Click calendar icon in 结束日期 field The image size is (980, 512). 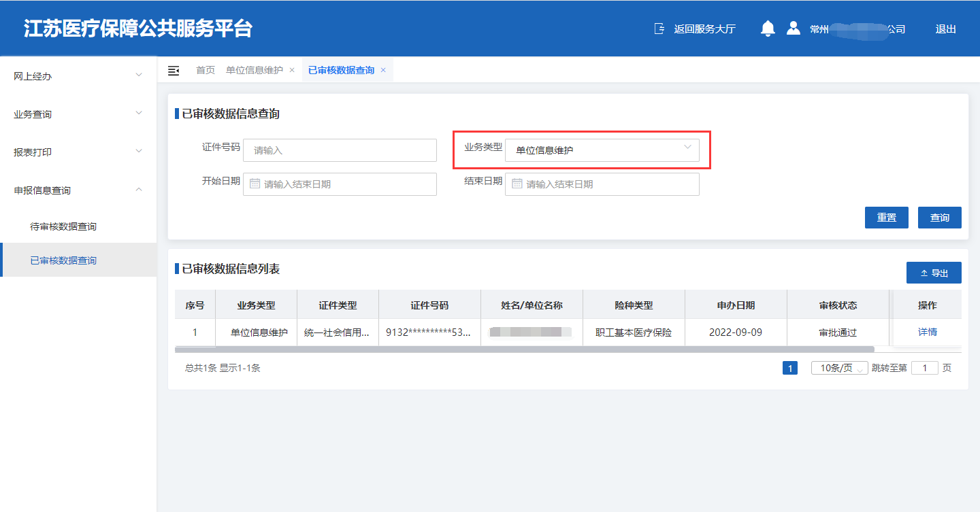[x=517, y=184]
